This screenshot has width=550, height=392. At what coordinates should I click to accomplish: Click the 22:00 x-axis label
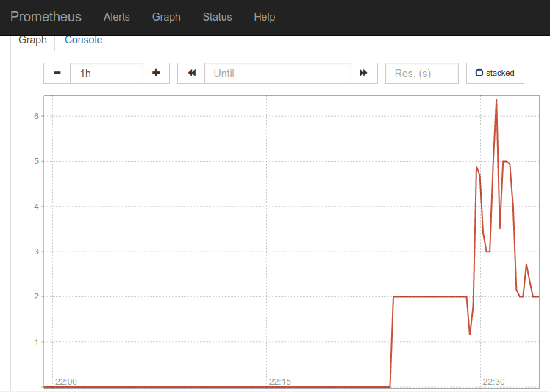coord(66,382)
